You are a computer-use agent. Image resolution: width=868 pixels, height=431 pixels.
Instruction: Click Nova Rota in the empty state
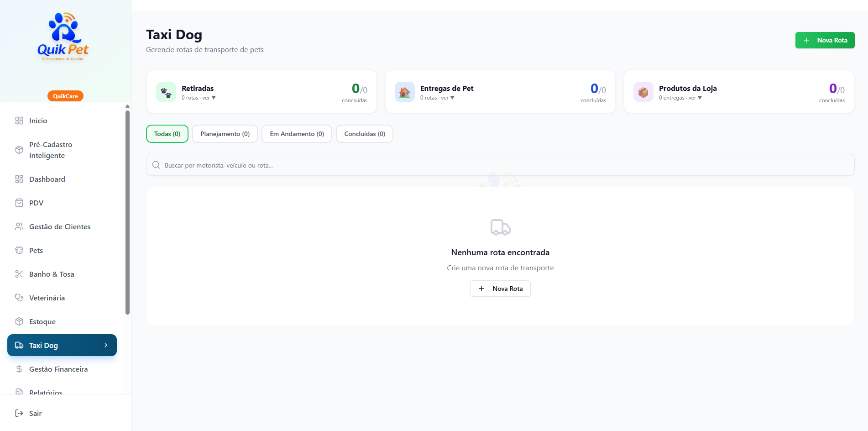coord(500,289)
